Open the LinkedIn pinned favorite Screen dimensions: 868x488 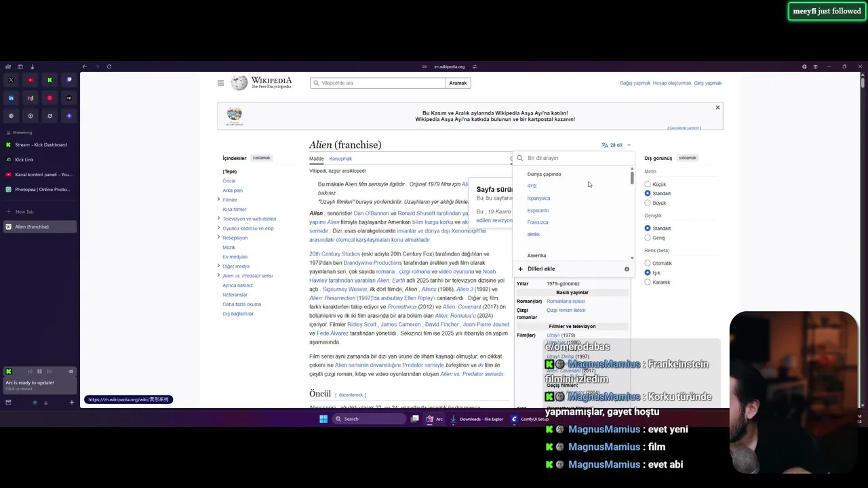[x=11, y=98]
